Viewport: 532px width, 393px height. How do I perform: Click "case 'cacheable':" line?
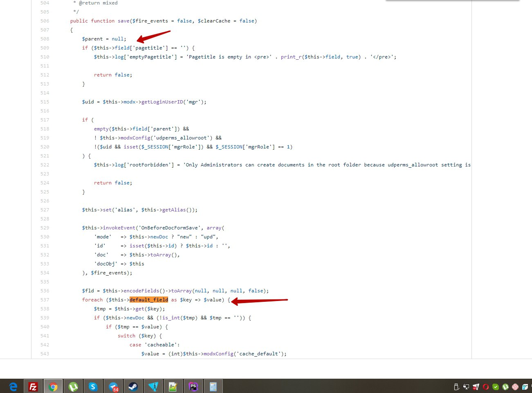[x=155, y=345]
